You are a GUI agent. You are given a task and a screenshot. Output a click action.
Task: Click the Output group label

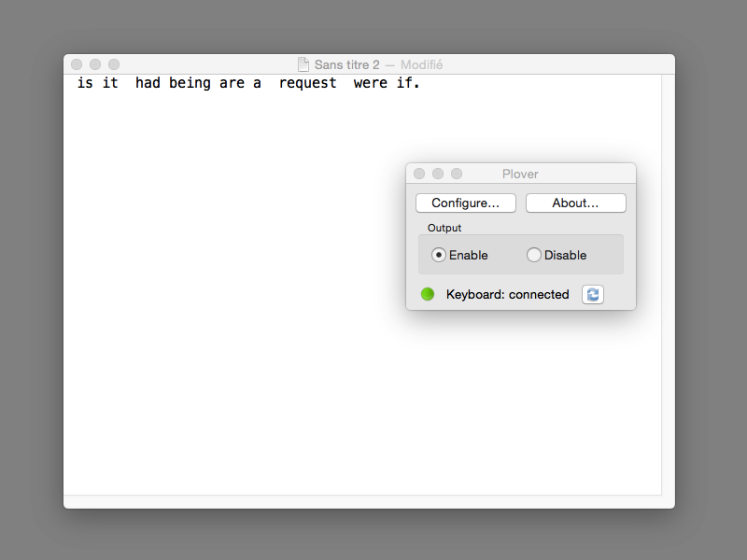[x=444, y=228]
